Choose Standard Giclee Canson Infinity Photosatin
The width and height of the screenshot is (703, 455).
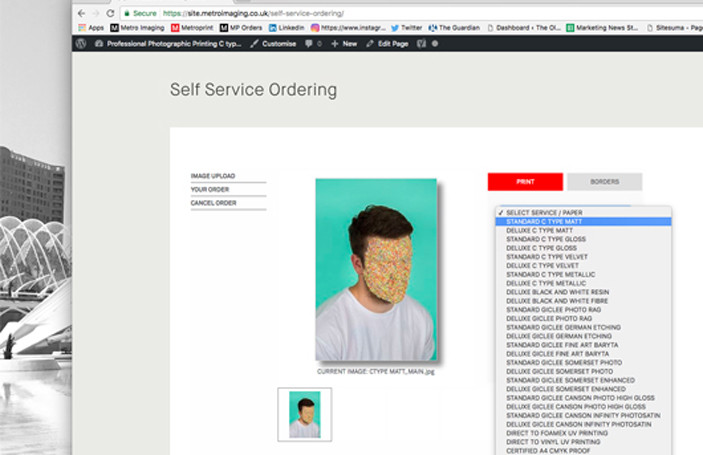583,416
